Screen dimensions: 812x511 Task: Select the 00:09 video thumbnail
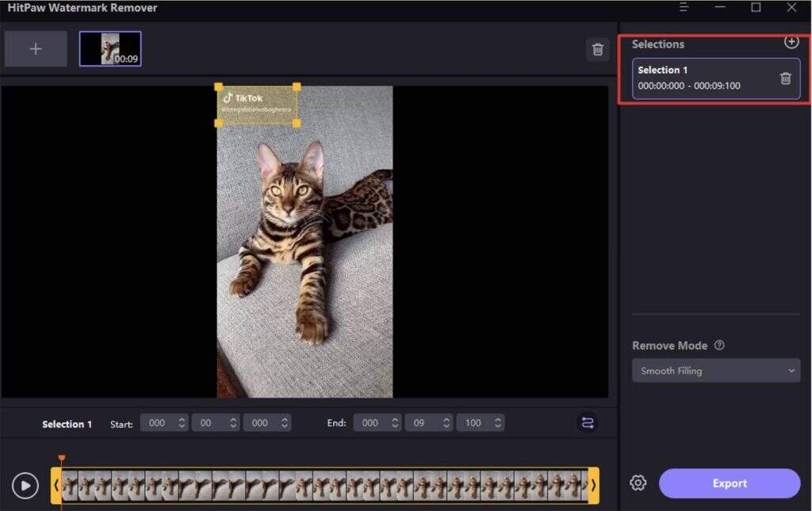point(110,49)
